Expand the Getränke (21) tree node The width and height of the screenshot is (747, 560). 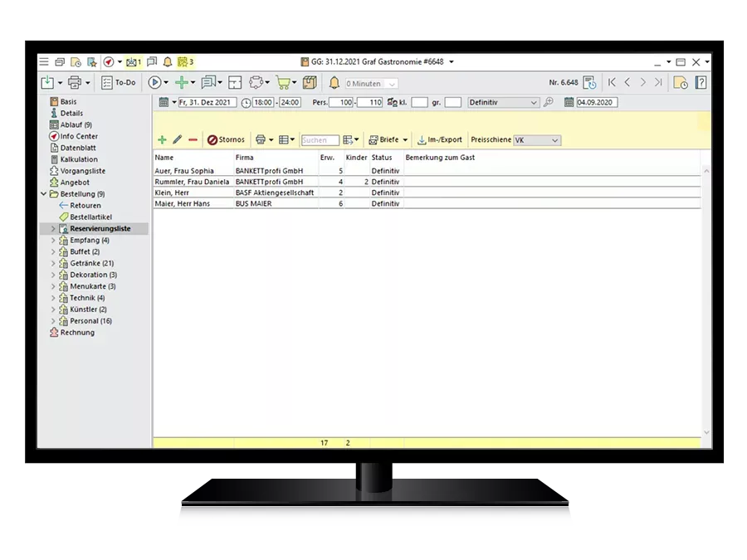tap(54, 263)
